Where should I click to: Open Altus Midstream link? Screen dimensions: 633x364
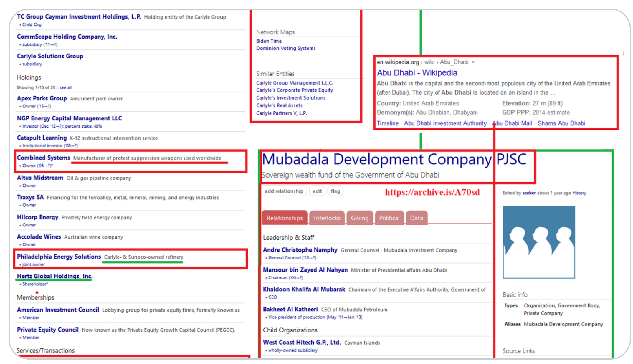40,178
